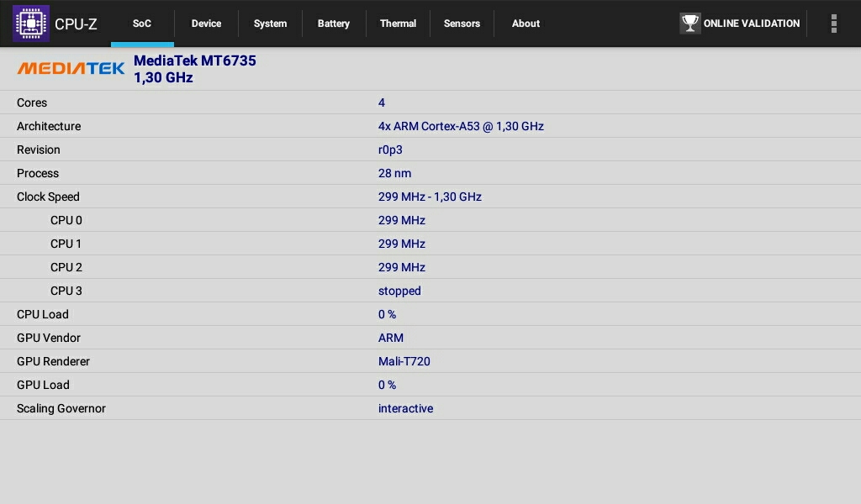The width and height of the screenshot is (861, 504).
Task: Click the CPU 1 frequency value
Action: click(x=401, y=244)
